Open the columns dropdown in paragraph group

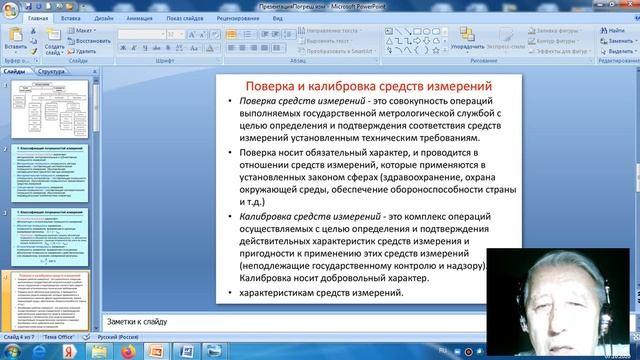[x=278, y=48]
